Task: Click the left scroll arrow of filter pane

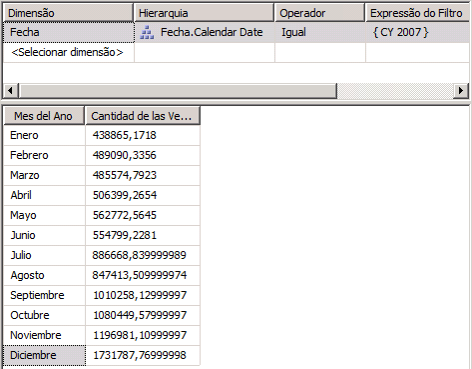Action: tap(11, 91)
